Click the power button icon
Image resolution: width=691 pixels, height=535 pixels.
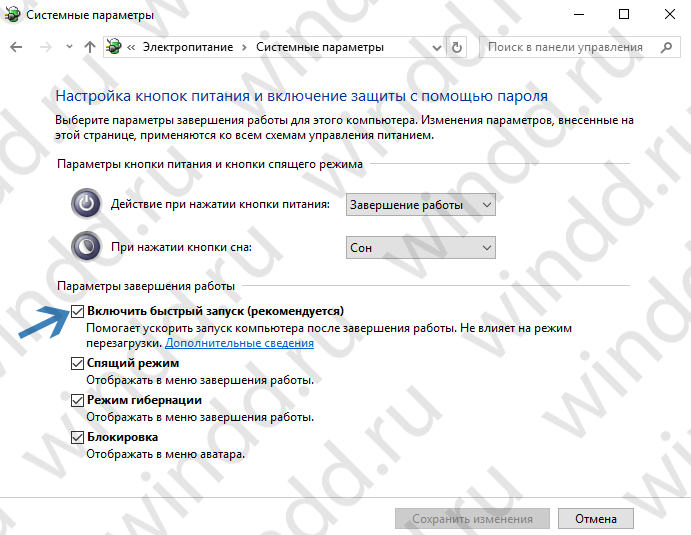86,204
